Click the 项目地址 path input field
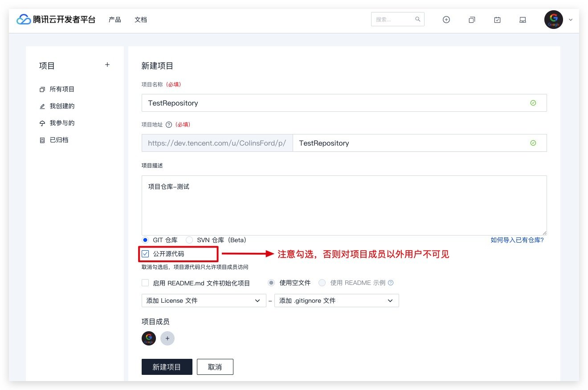Screen dimensions: 588x390 420,143
